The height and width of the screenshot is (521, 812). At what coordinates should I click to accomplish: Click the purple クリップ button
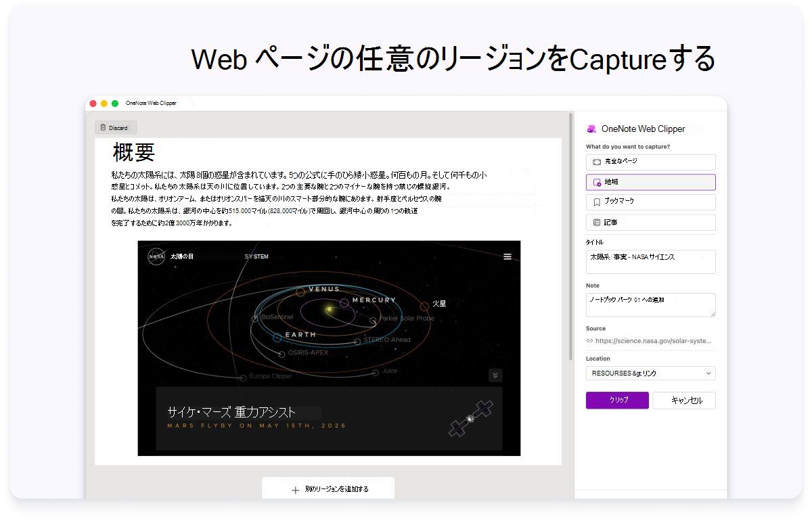click(x=617, y=400)
